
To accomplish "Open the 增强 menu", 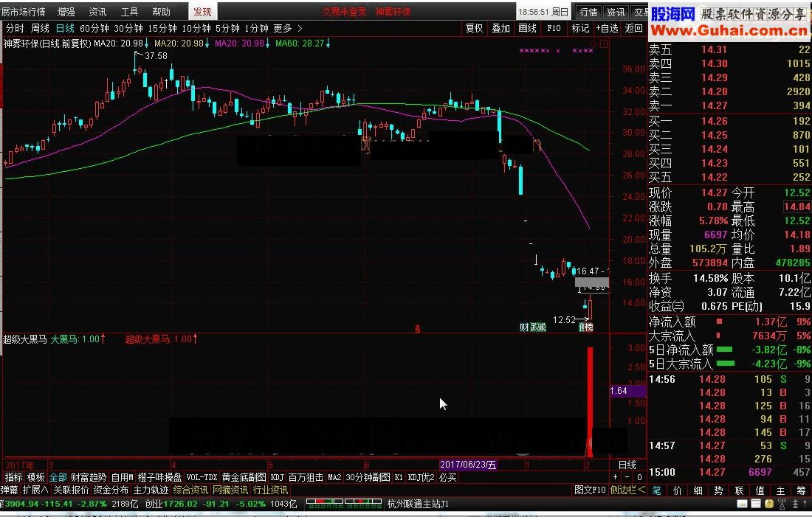I will point(66,11).
